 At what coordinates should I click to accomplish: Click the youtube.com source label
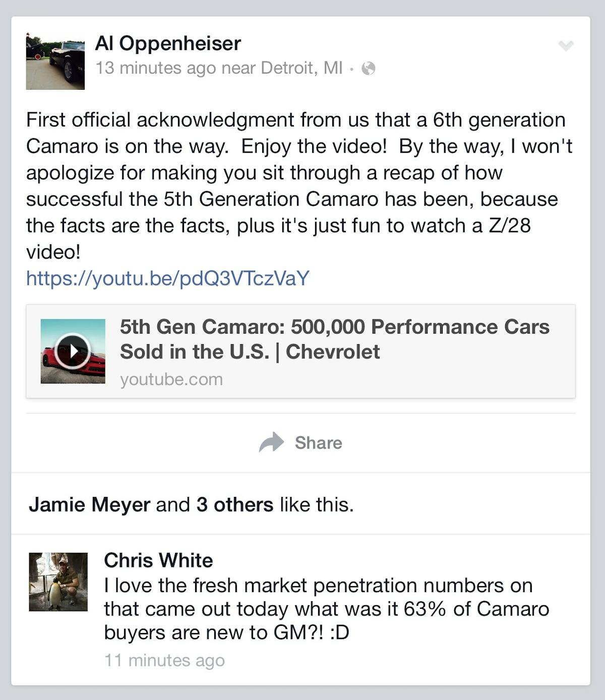point(171,379)
